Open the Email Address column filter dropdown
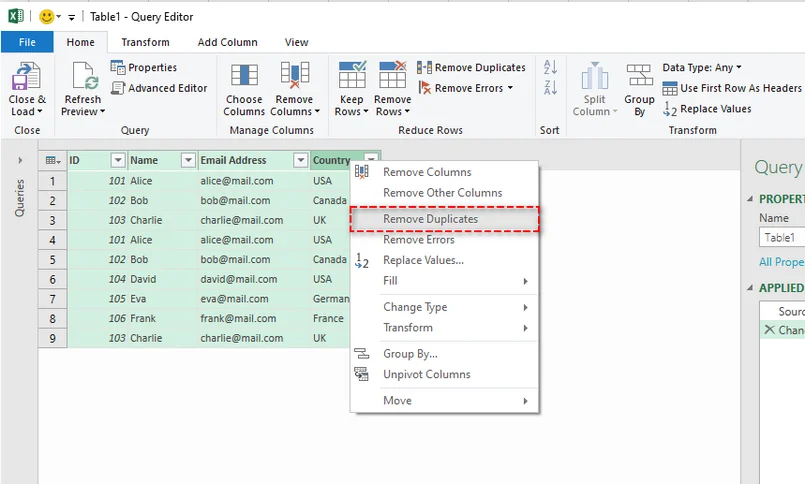This screenshot has height=484, width=805. click(x=301, y=160)
